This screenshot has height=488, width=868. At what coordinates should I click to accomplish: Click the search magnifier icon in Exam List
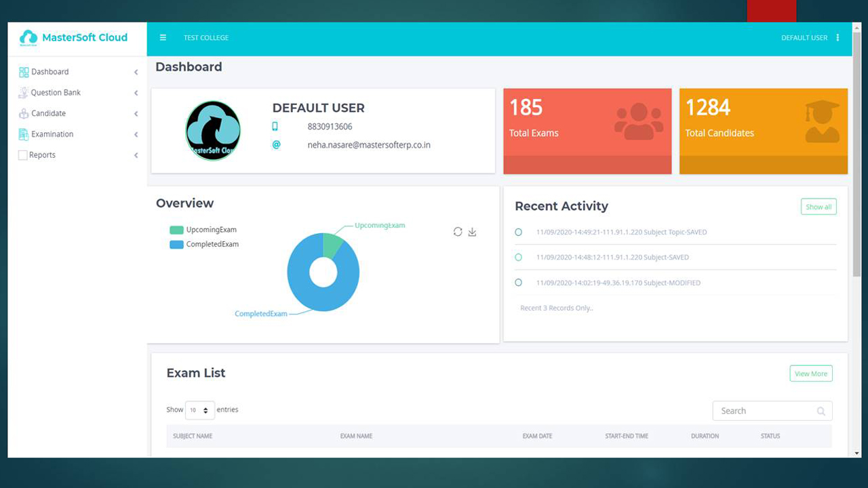pyautogui.click(x=821, y=411)
